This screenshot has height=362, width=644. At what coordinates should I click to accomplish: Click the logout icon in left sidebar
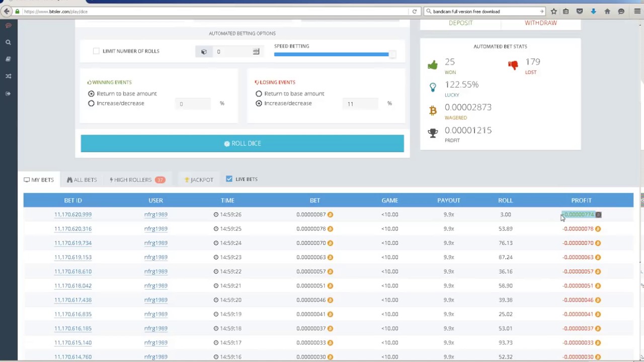[x=8, y=94]
